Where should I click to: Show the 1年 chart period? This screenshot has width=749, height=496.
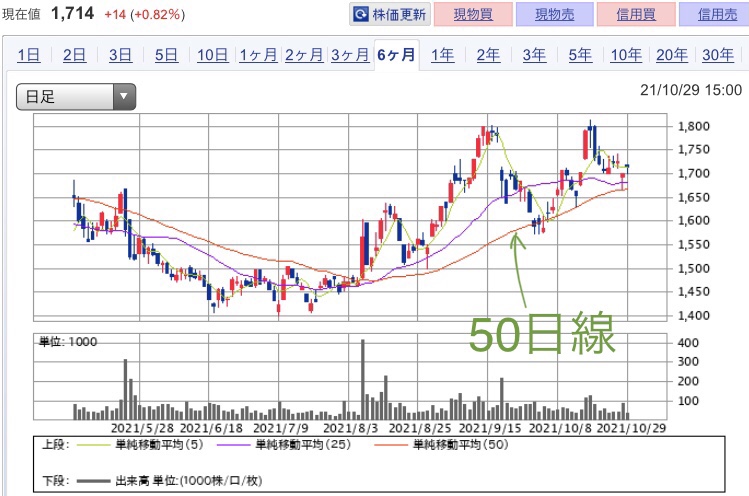coord(442,55)
